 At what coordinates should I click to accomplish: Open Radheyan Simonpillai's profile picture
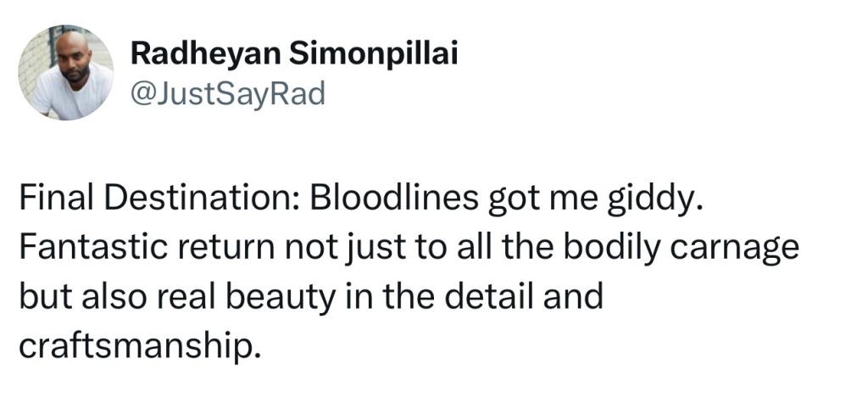pos(65,72)
